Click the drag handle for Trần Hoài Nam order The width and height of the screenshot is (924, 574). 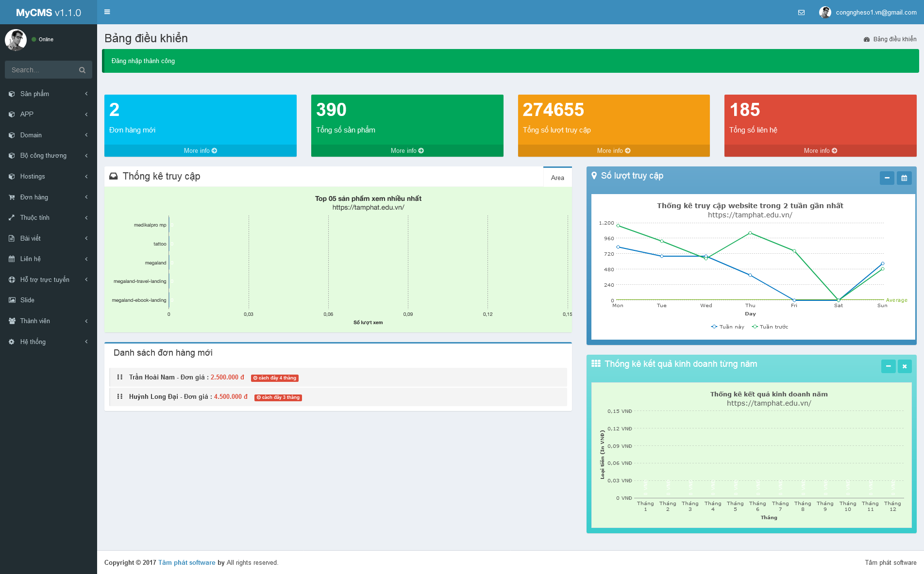(120, 377)
